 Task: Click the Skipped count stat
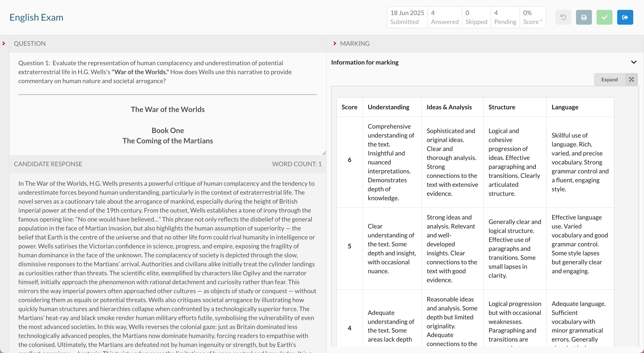click(x=476, y=17)
